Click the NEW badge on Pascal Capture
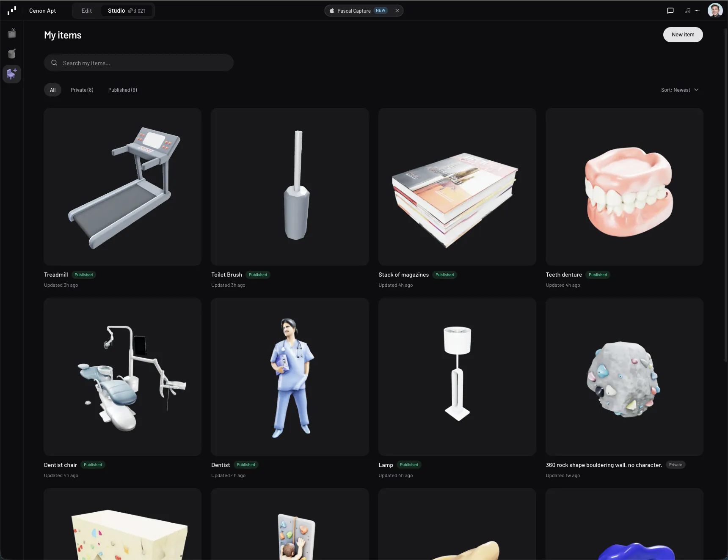728x560 pixels. 381,11
